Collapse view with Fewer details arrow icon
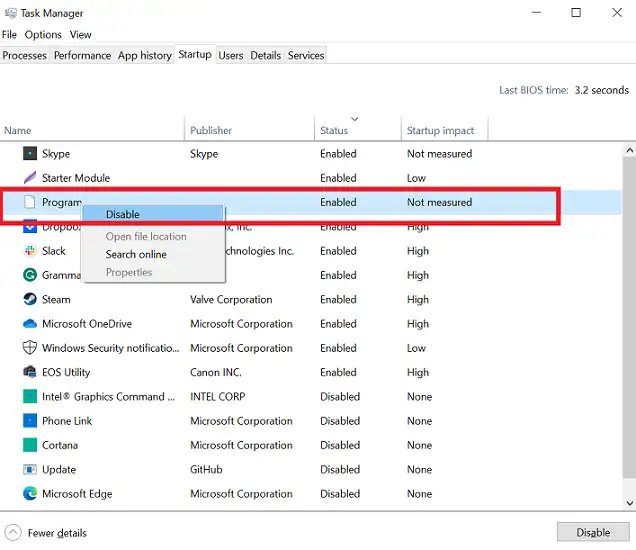This screenshot has width=636, height=550. point(13,533)
